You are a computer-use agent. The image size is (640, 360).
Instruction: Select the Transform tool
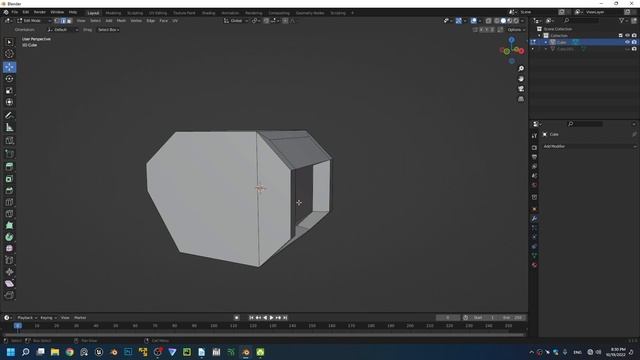click(x=9, y=102)
